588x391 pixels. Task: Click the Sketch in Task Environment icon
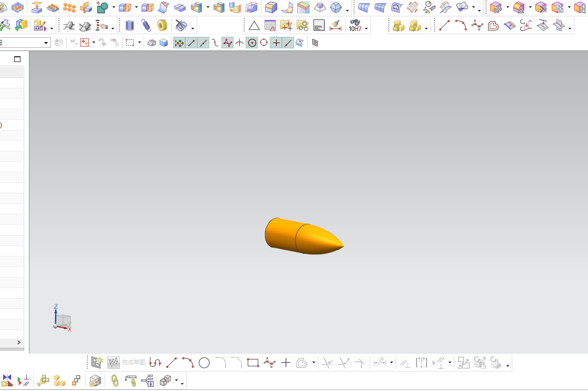point(97,363)
